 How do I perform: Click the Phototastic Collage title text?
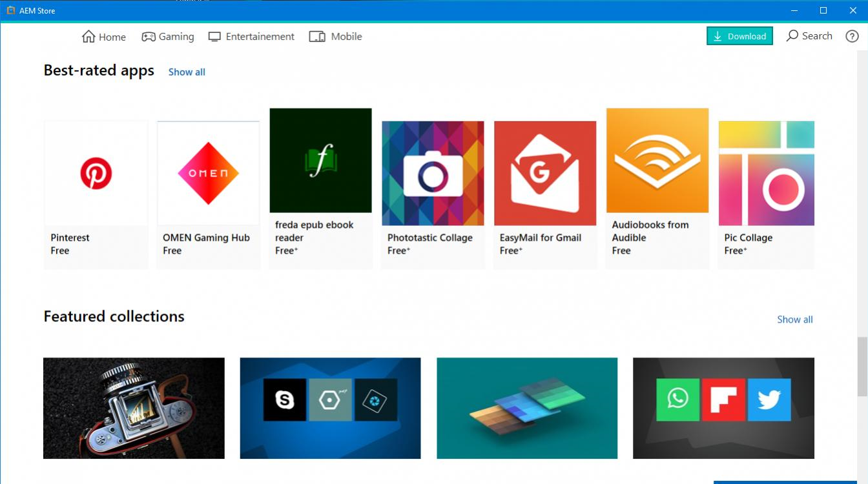(x=430, y=237)
